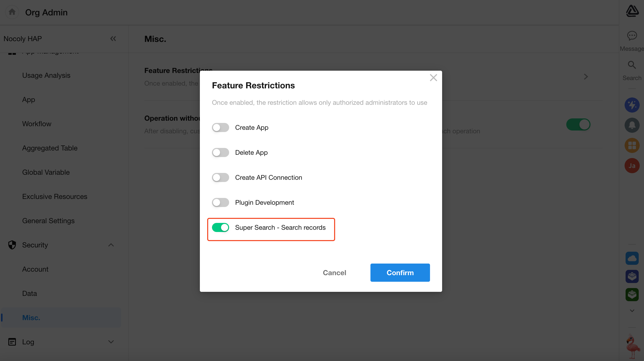Open the orange apps grid icon

tap(632, 145)
